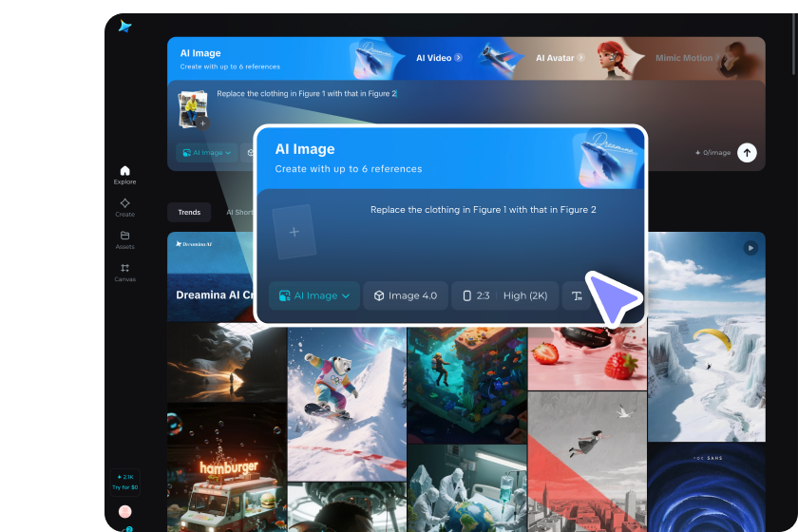Switch to the AI Avatar tab

click(559, 58)
